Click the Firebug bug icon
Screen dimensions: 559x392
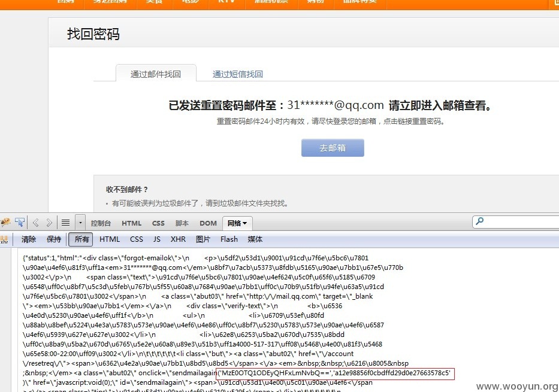(x=5, y=223)
